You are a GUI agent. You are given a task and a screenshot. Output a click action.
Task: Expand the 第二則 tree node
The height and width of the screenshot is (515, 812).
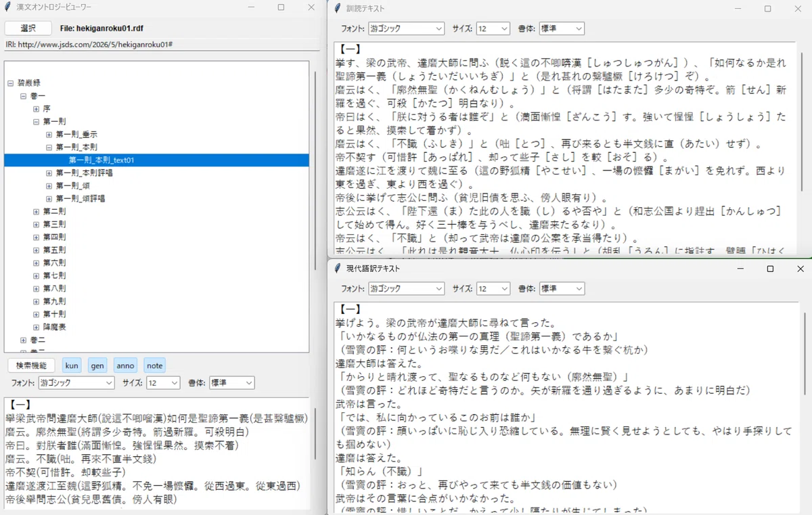[x=37, y=211]
